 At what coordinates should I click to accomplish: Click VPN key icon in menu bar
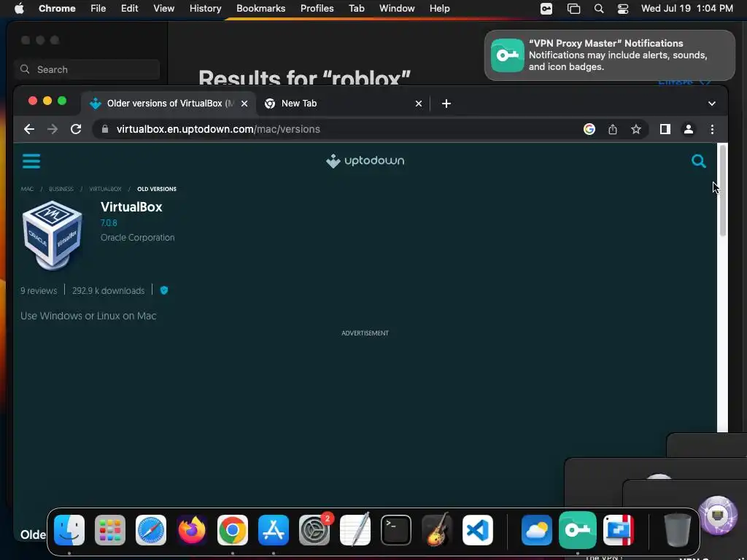[x=546, y=9]
